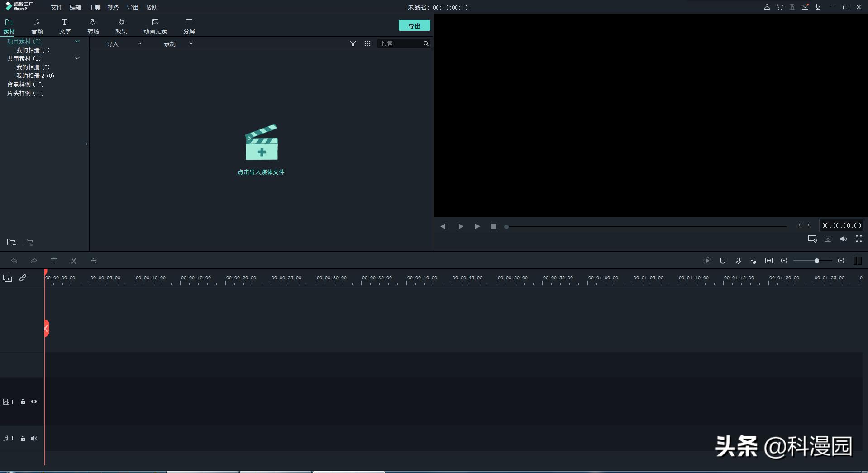The width and height of the screenshot is (868, 473).
Task: Click the record voiceover microphone icon
Action: [738, 261]
